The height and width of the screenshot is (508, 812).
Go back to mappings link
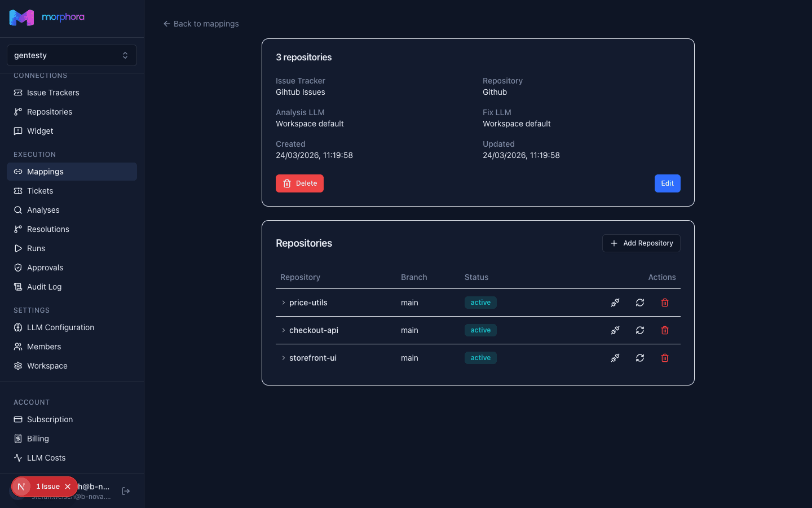tap(201, 24)
